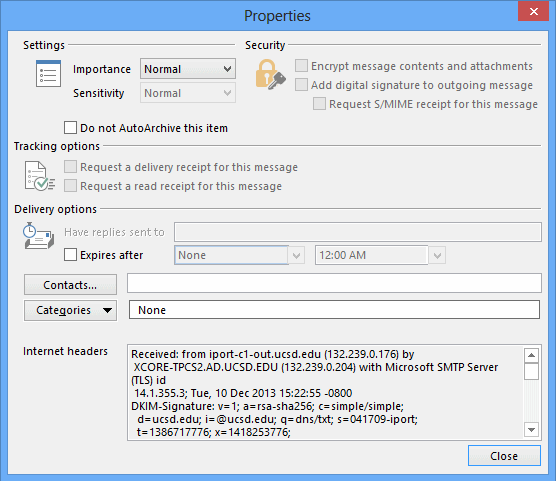Click the Contacts text input field

(334, 283)
